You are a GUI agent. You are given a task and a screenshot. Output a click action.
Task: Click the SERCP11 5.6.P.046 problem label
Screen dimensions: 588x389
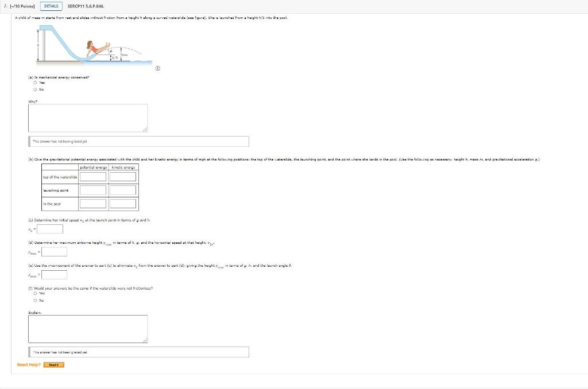(x=85, y=6)
